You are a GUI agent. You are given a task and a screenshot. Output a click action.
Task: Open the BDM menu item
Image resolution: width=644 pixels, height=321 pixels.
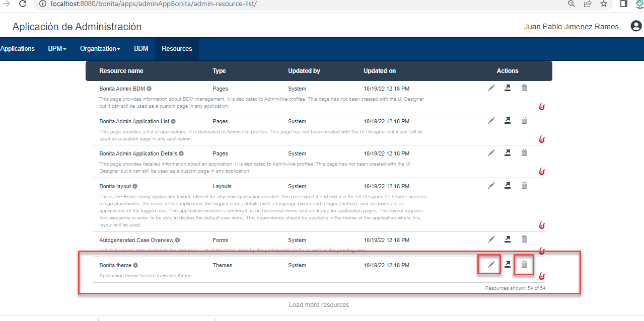(x=141, y=49)
